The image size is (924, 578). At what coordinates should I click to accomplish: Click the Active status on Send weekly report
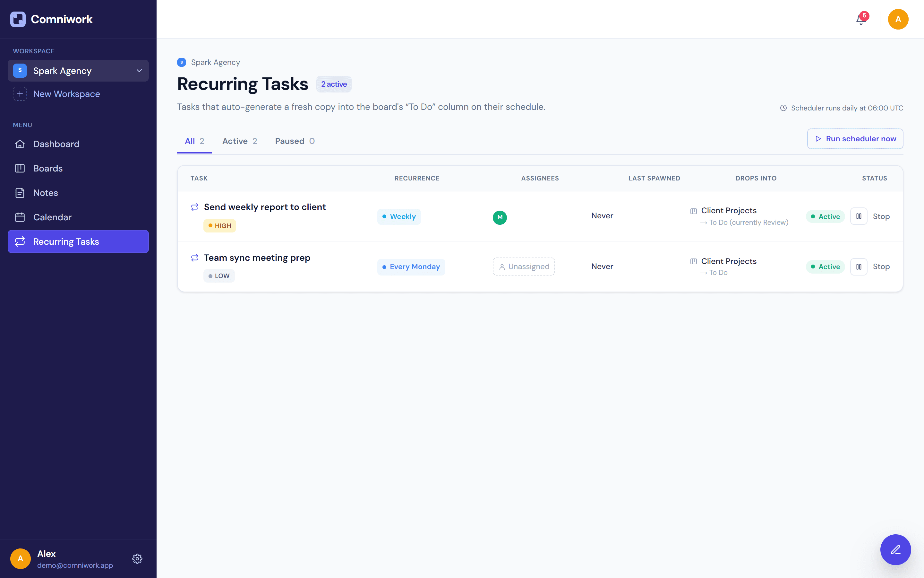(825, 216)
